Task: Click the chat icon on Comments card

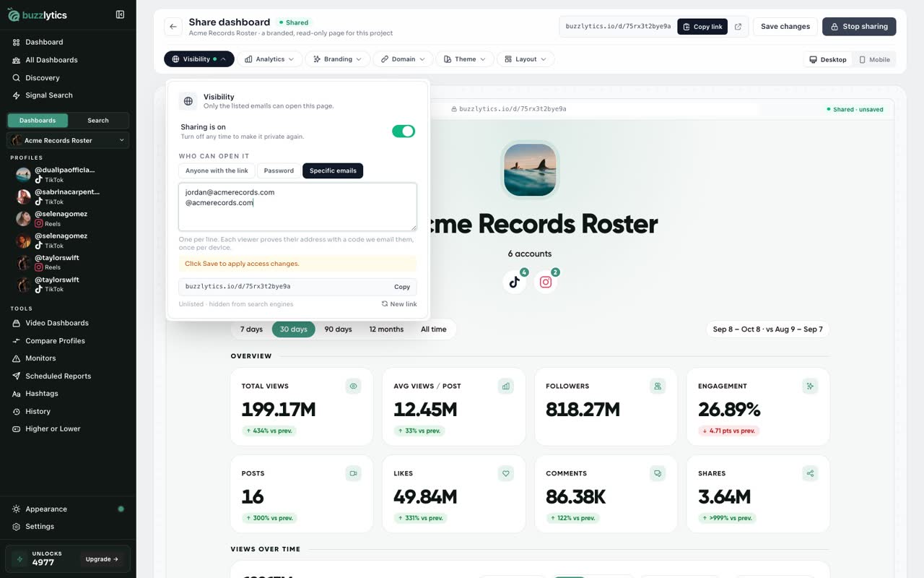Action: point(658,474)
